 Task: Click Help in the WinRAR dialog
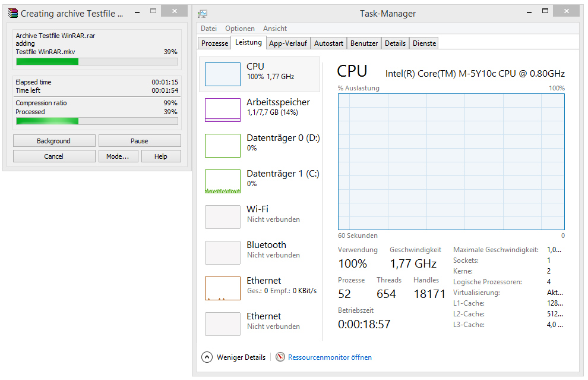click(161, 156)
